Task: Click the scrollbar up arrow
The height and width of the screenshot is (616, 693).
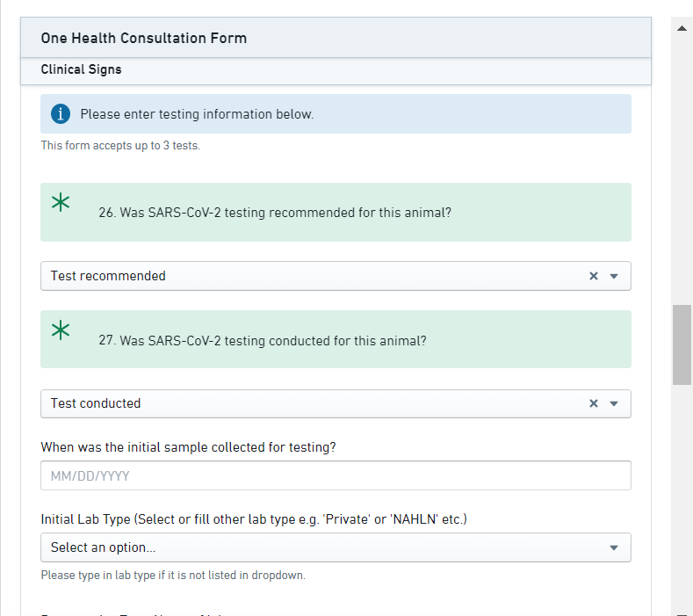Action: 682,28
